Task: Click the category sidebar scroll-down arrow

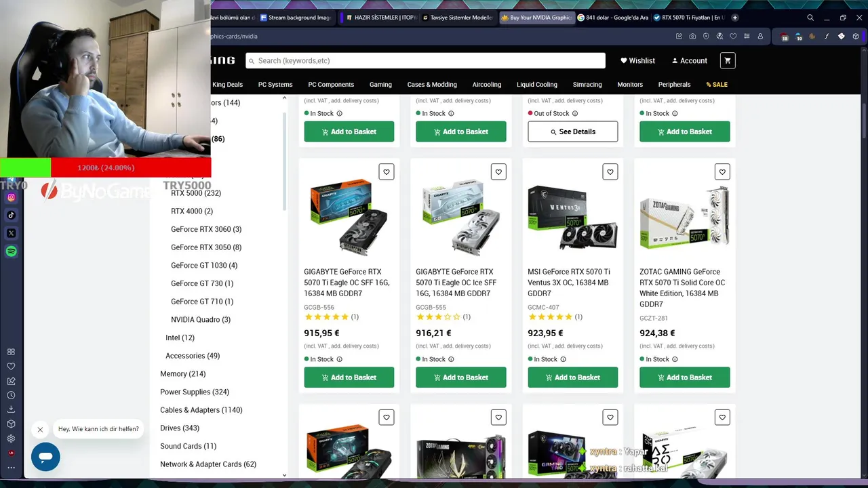Action: (x=284, y=475)
